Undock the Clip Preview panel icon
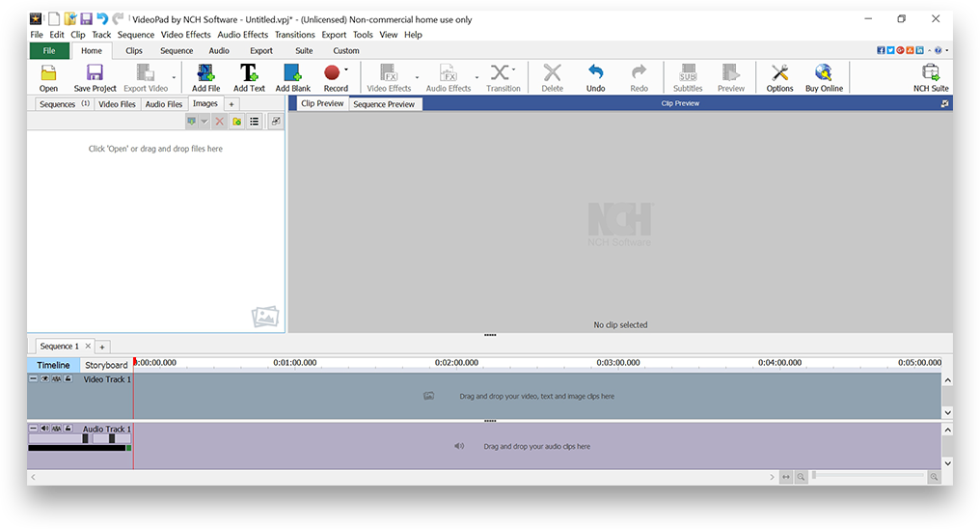Screen dimensions: 980x529 coord(944,104)
